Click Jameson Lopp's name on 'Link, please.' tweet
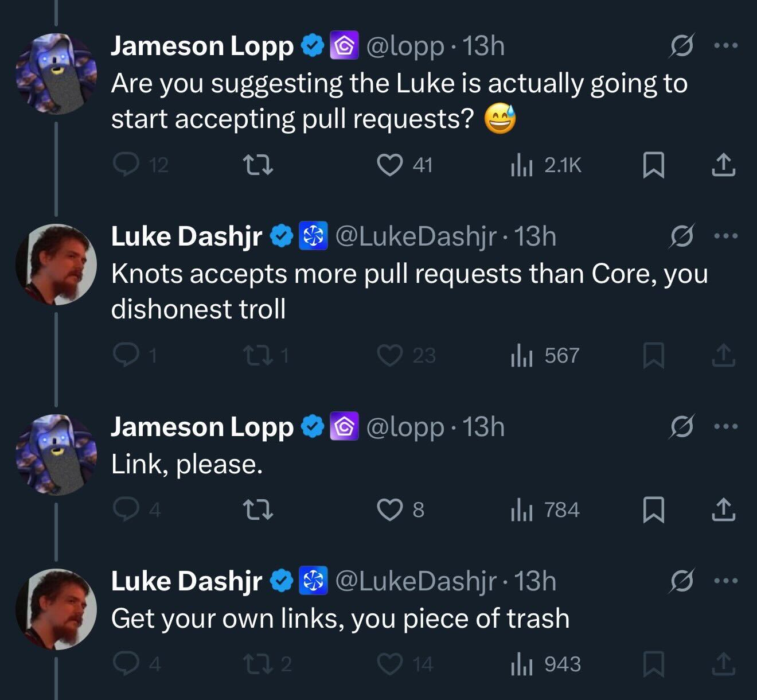 (201, 427)
